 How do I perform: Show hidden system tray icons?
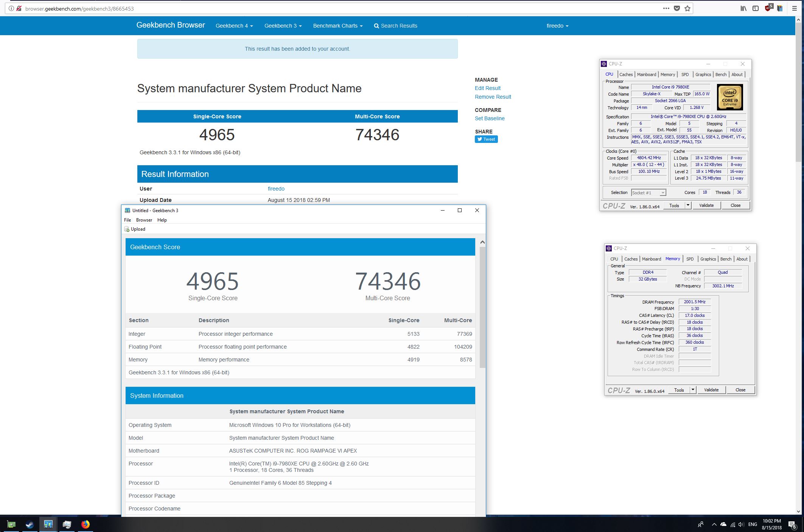[714, 524]
